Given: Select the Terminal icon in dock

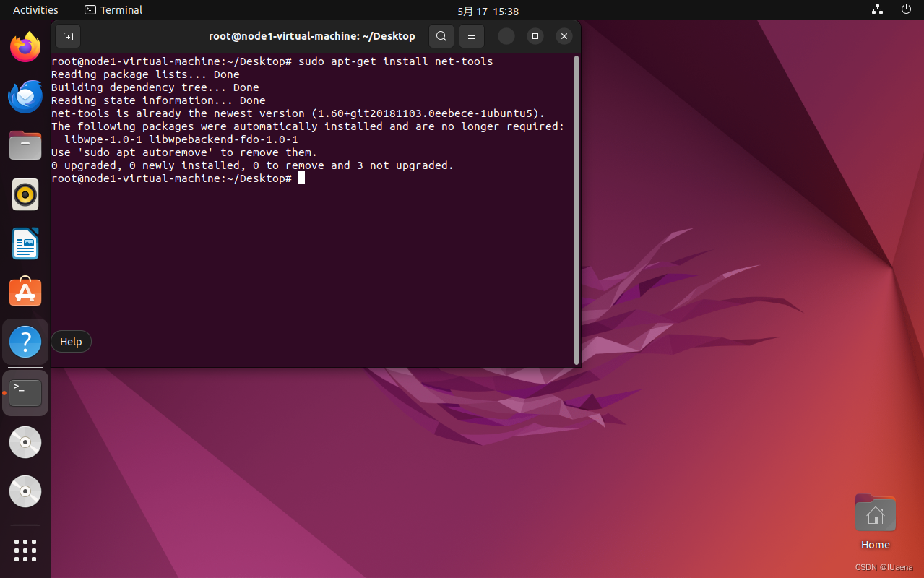Looking at the screenshot, I should click(x=25, y=393).
